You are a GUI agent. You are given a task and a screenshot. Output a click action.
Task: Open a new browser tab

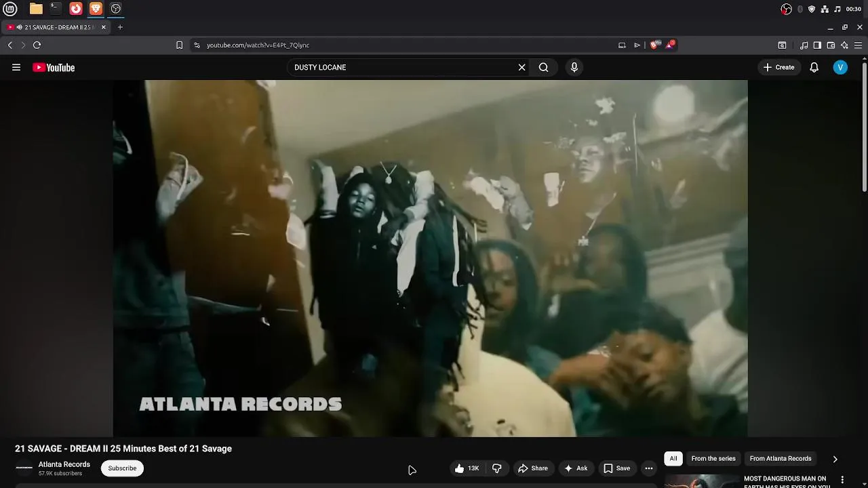[120, 27]
